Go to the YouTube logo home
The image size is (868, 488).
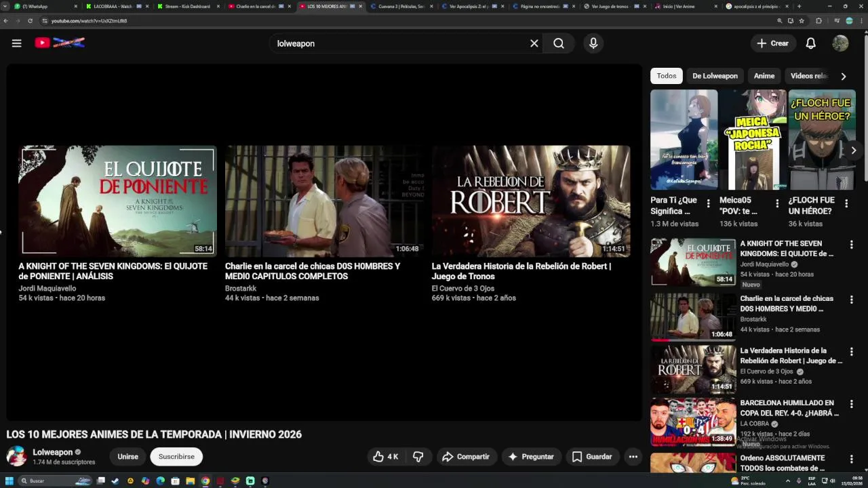60,43
